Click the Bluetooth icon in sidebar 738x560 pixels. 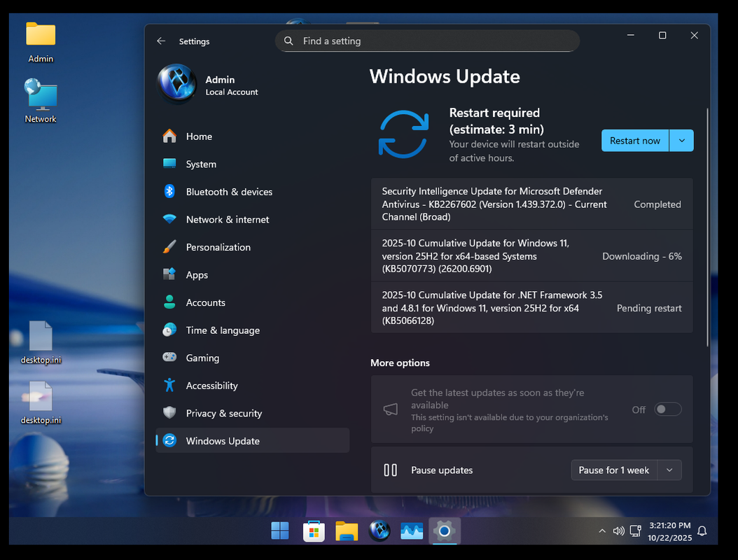pyautogui.click(x=169, y=191)
